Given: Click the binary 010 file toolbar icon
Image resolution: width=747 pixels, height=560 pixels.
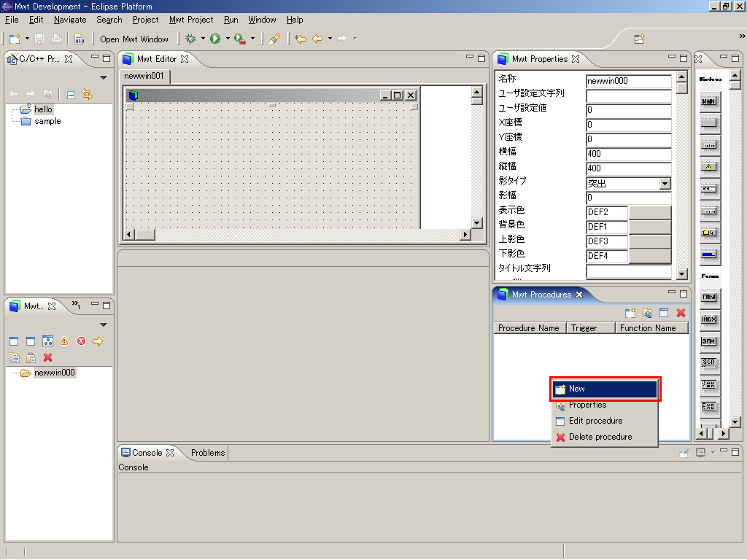Looking at the screenshot, I should (x=79, y=39).
